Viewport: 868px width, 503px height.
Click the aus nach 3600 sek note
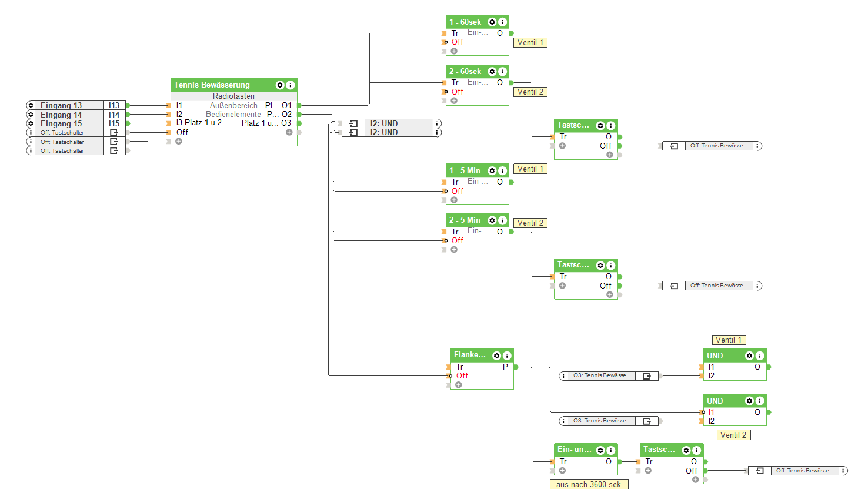click(589, 484)
